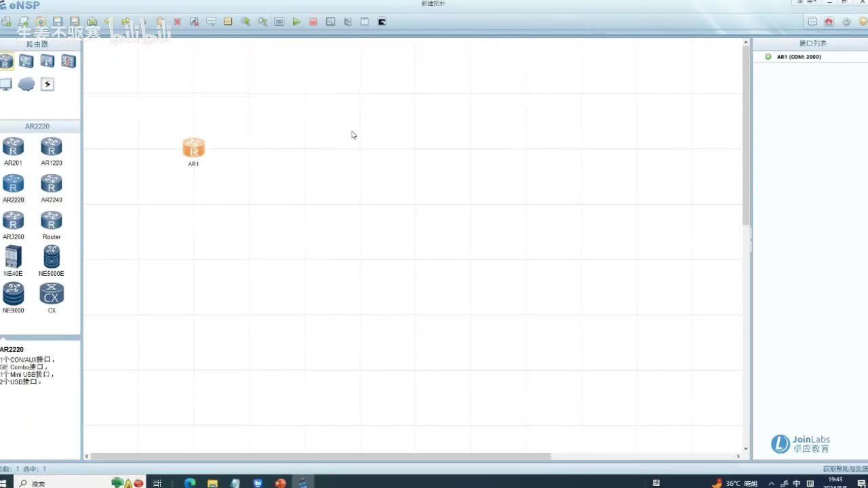Click the eNSP taskbar icon
Viewport: 868px width, 488px height.
point(302,483)
